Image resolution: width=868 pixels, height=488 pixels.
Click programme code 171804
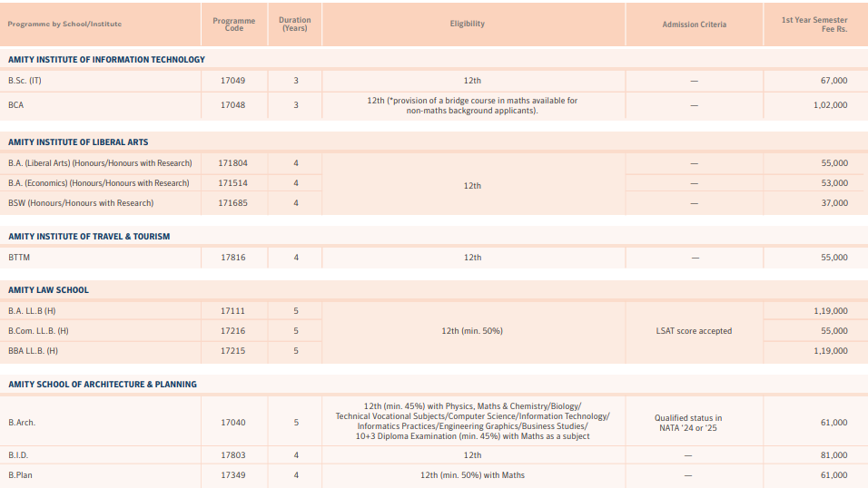coord(233,163)
